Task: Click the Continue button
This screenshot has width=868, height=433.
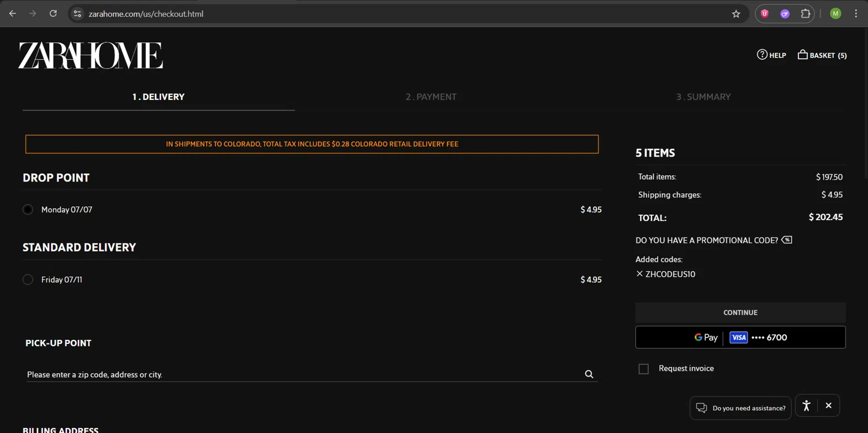Action: 740,313
